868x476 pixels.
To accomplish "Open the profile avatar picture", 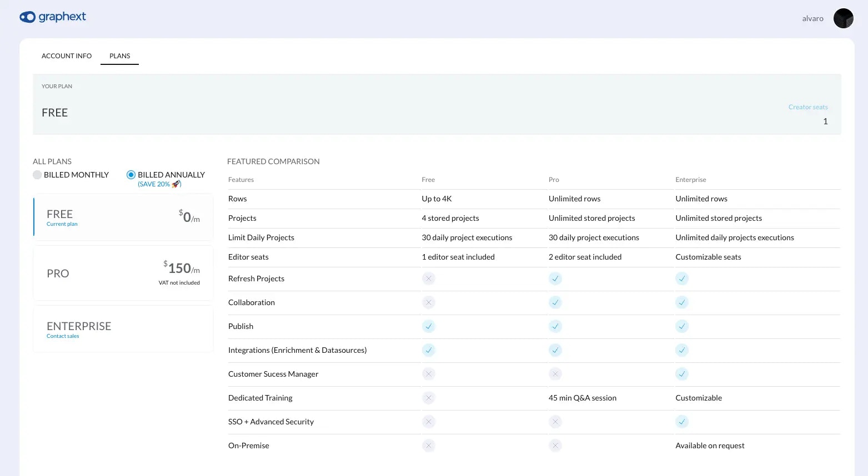I will (843, 18).
